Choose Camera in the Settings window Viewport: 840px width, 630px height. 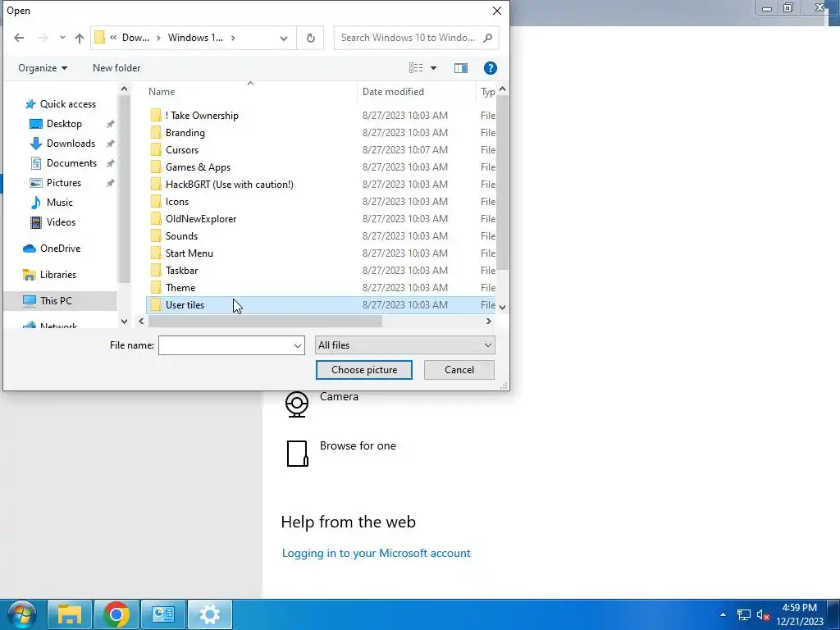tap(322, 404)
